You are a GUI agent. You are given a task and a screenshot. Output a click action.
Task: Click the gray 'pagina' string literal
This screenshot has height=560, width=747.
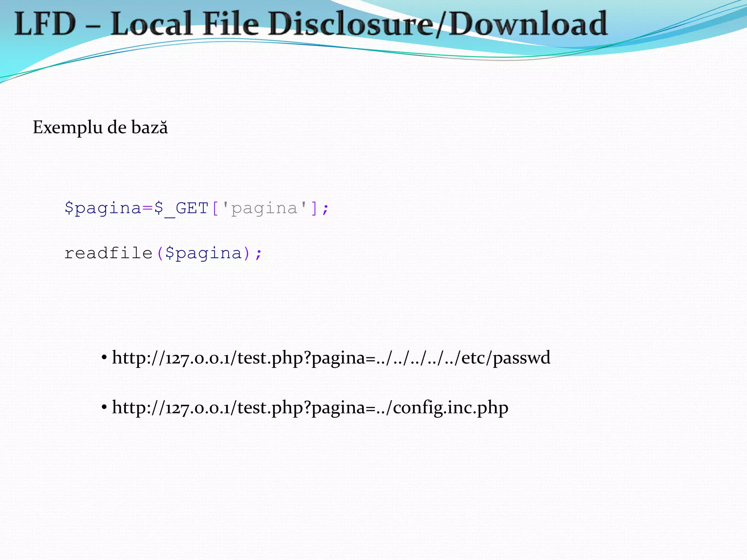(x=264, y=209)
